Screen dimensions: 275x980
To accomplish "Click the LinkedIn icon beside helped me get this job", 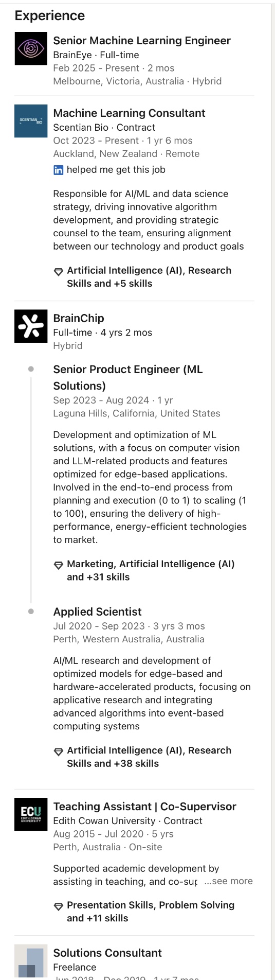I will pos(58,170).
